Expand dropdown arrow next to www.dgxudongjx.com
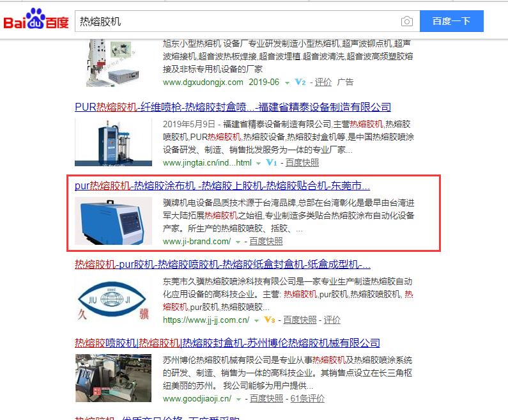Screen dimensions: 508x420 (x=287, y=83)
